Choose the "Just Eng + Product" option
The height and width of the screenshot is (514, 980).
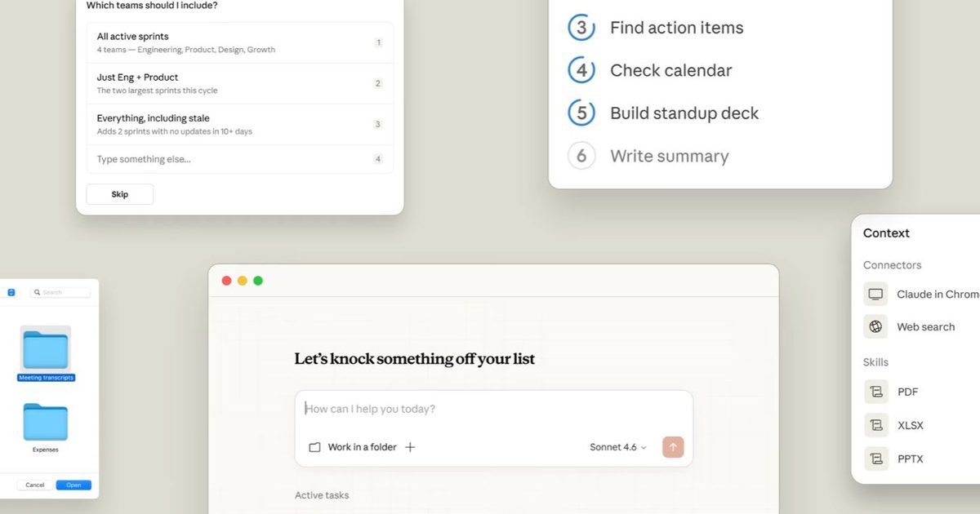tap(239, 82)
